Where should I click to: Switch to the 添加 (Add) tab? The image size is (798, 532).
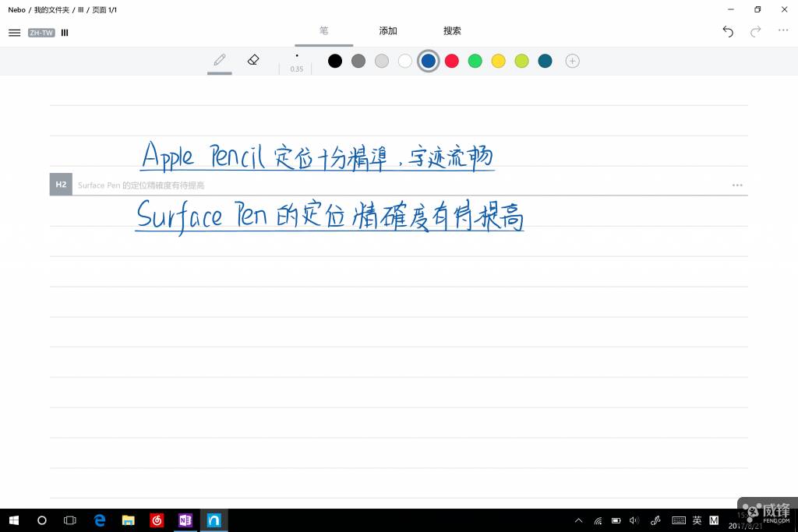pyautogui.click(x=388, y=31)
